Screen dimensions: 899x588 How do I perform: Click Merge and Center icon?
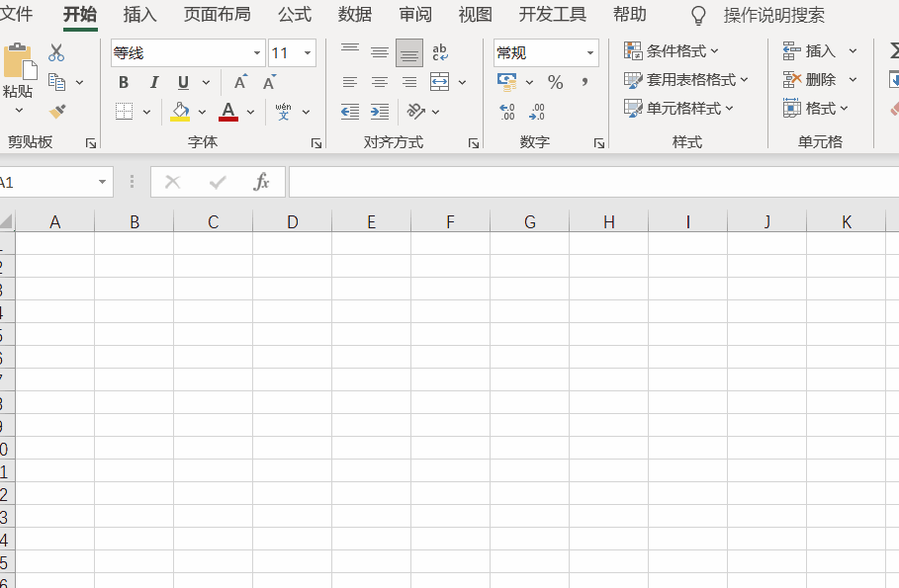click(440, 82)
